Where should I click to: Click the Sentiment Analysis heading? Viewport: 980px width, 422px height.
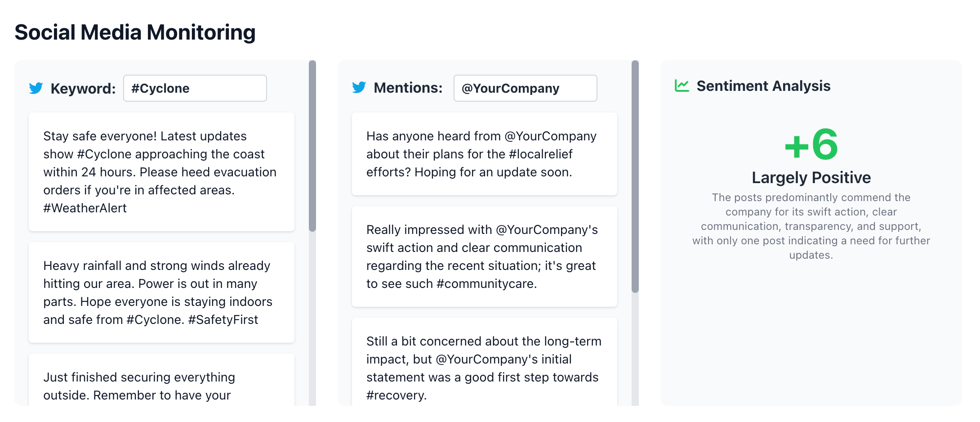[763, 85]
